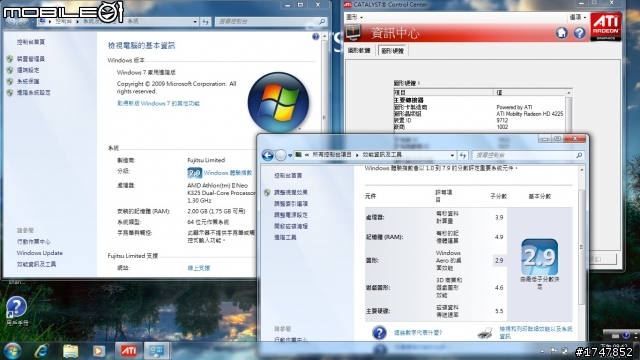The image size is (640, 360).
Task: Open 裝置管理員 in System sidebar
Action: coord(31,59)
